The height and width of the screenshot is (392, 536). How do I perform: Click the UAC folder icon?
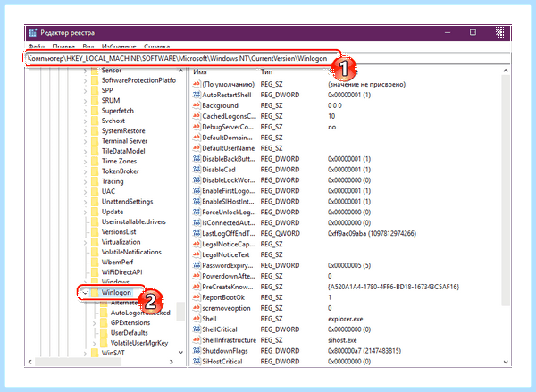95,191
